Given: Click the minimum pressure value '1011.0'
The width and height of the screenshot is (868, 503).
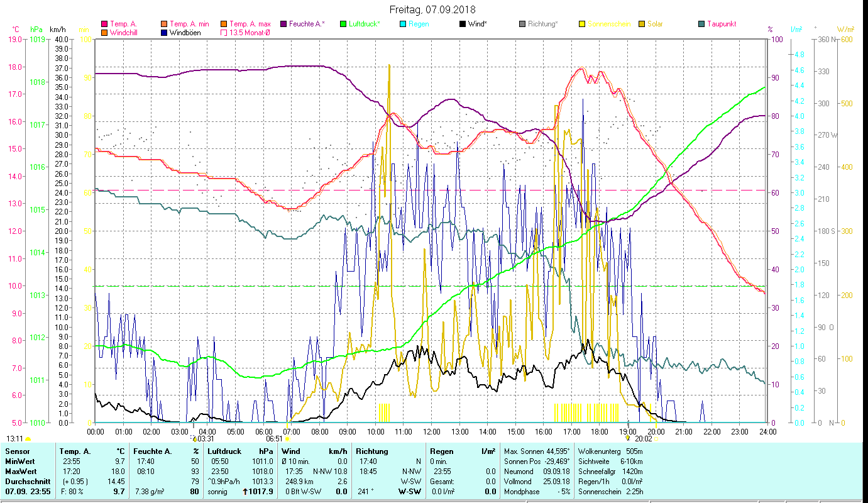Looking at the screenshot, I should pyautogui.click(x=263, y=462).
